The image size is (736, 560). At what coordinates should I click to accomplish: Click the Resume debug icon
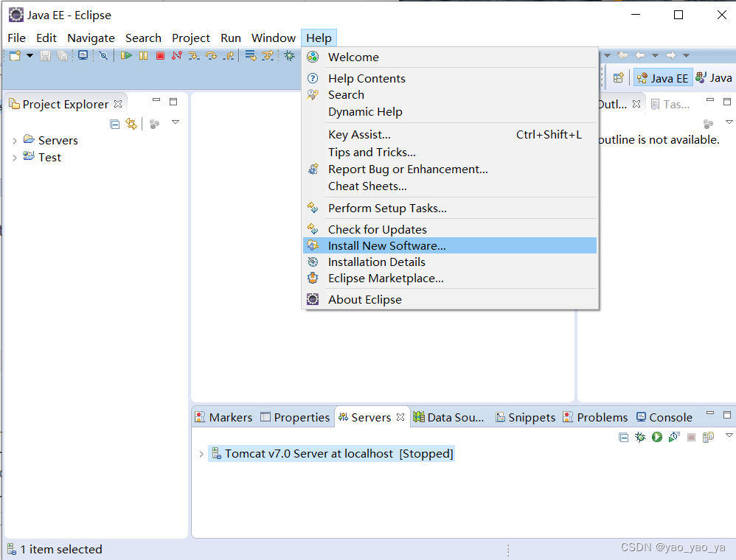(x=126, y=55)
